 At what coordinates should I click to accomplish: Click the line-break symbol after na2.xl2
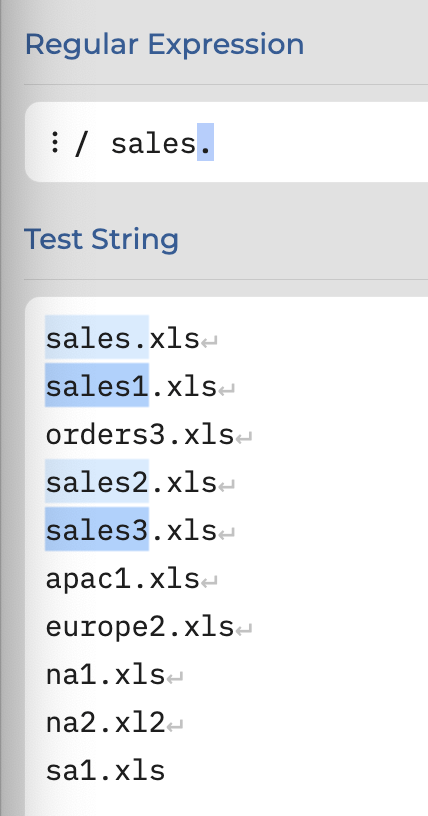coord(174,725)
